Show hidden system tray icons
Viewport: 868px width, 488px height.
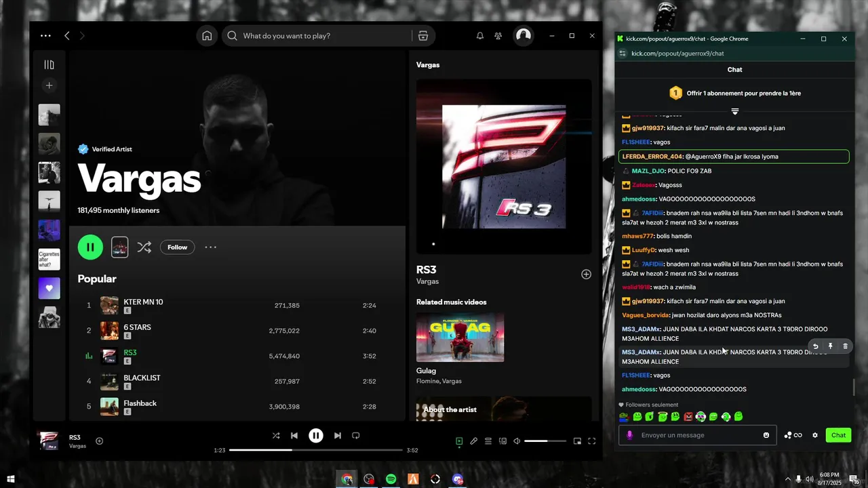[x=788, y=479]
